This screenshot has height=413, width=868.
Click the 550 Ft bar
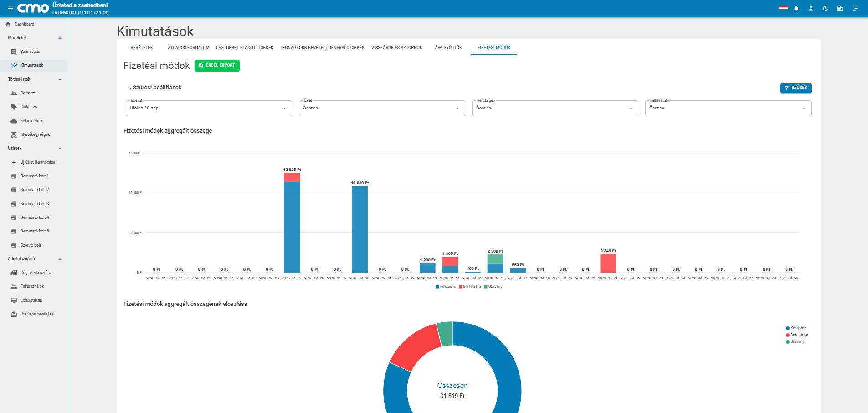click(x=518, y=270)
